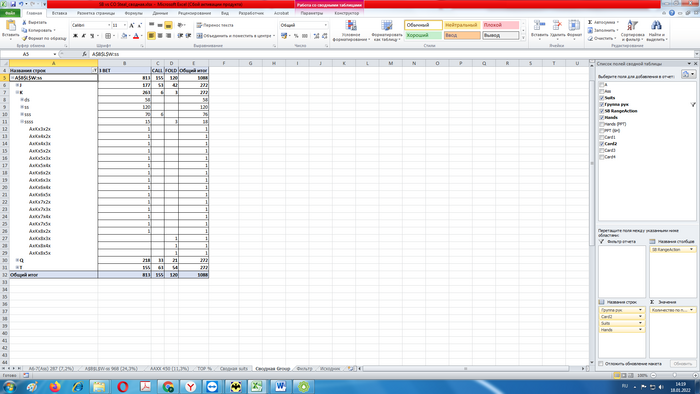Expand the ds group row
Image resolution: width=700 pixels, height=394 pixels.
point(22,100)
